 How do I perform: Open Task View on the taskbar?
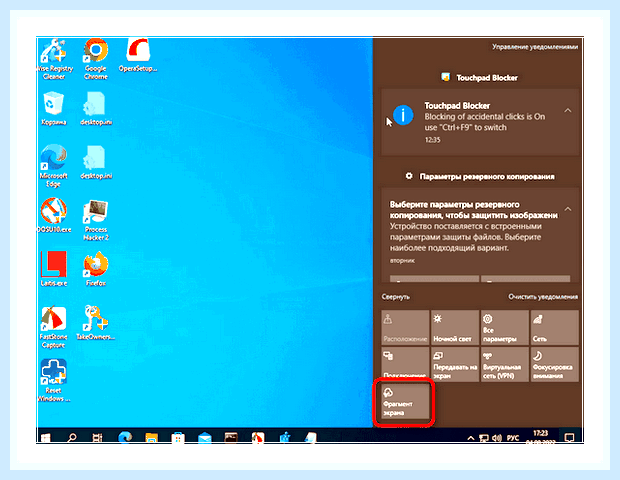click(97, 437)
